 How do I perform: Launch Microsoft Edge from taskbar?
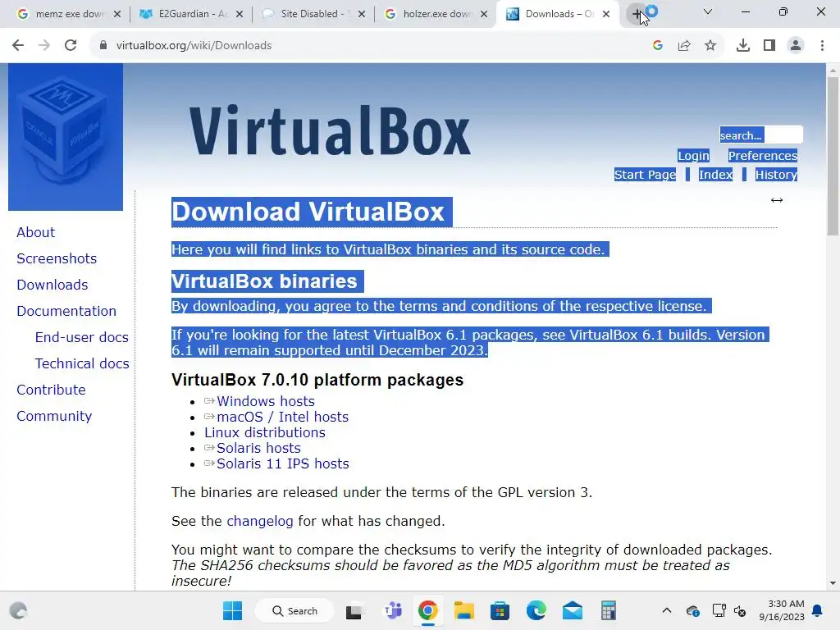pos(536,610)
